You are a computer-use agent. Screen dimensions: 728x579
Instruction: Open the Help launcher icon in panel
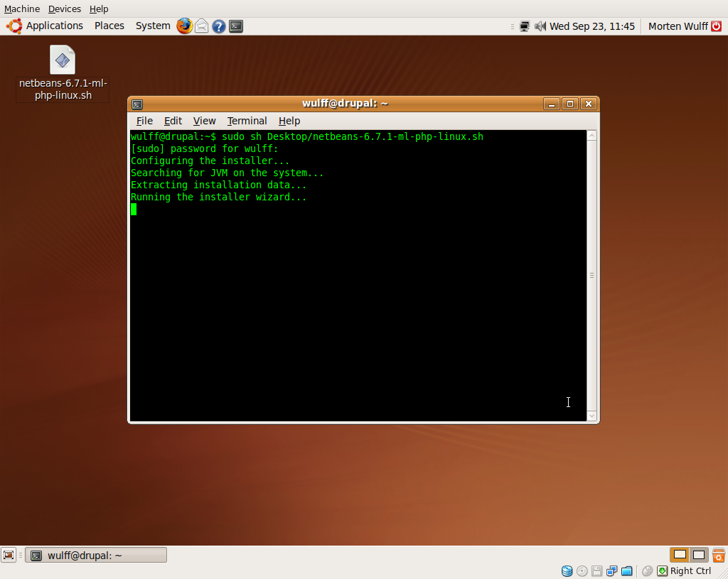pos(219,26)
